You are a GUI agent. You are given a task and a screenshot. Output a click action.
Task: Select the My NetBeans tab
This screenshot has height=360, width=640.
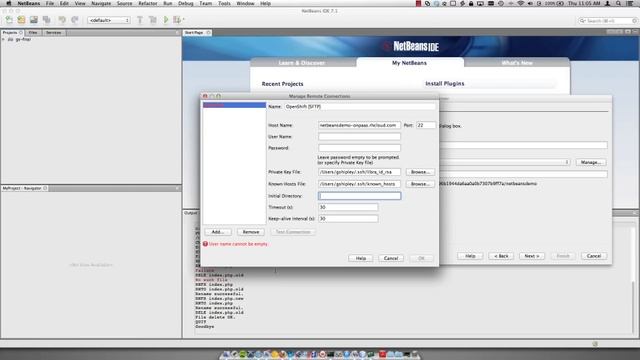(409, 63)
